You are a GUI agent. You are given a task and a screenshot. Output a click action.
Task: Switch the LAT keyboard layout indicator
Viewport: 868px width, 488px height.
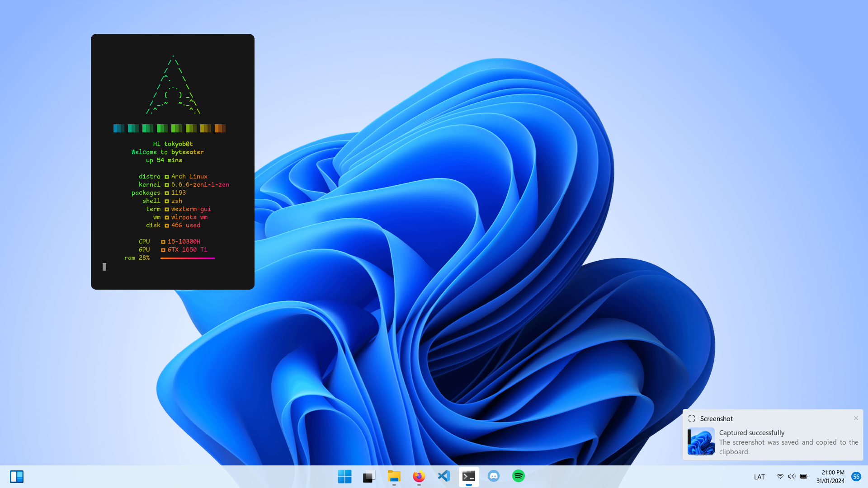[759, 477]
